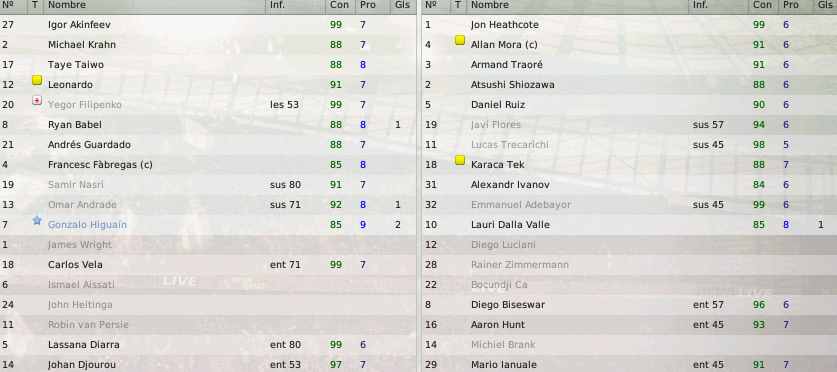Click Ryan Babel's name
This screenshot has width=837, height=372.
75,125
